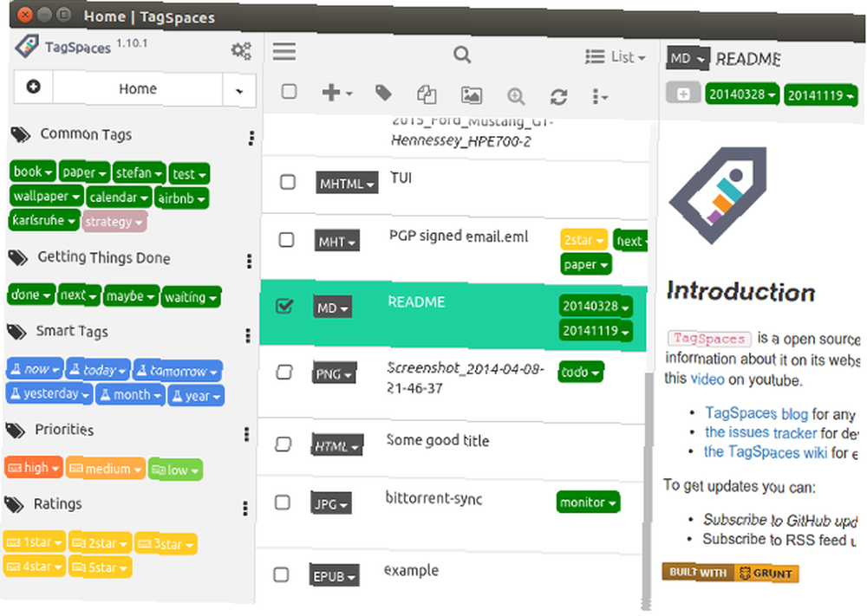
Task: Follow the video link to YouTube
Action: coord(707,379)
